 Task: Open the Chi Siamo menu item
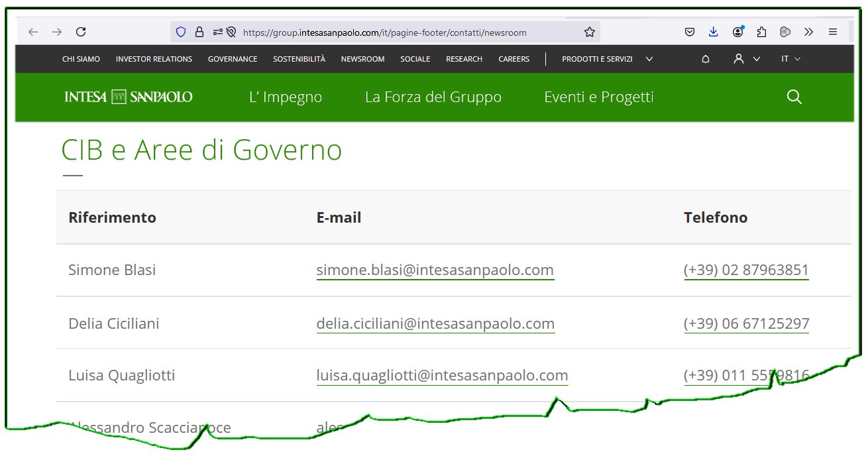(x=81, y=59)
